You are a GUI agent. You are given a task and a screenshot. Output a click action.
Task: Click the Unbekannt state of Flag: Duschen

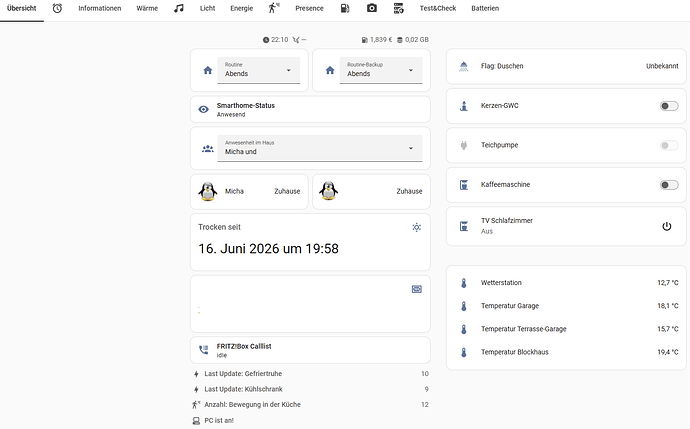(x=662, y=66)
